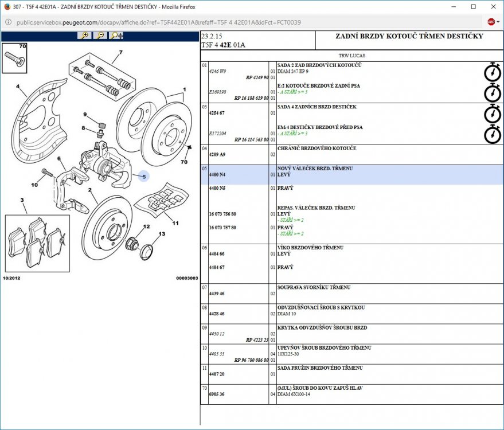Screen dimensions: 504x430
Task: Click the green A STÁŘÍ >= 3 note under E169198
Action: [x=292, y=92]
